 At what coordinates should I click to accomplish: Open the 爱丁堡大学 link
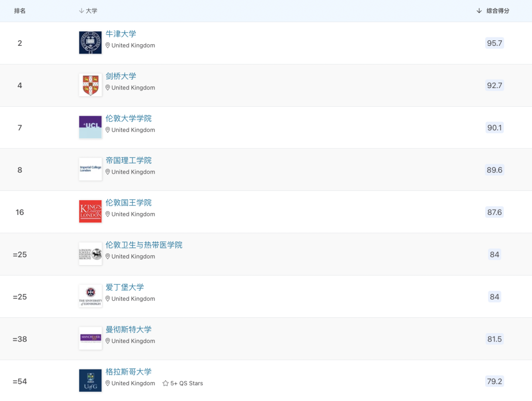tap(125, 287)
